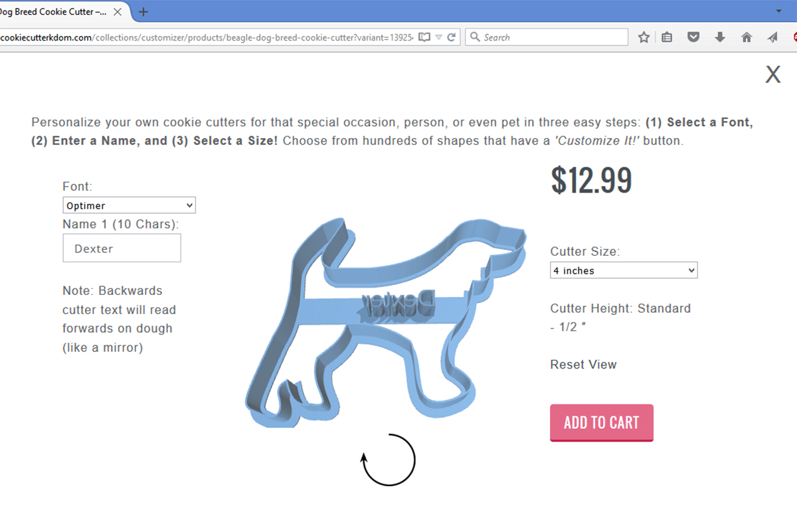Click the circular rotate arrow below the cutter
The width and height of the screenshot is (797, 532).
coord(389,460)
